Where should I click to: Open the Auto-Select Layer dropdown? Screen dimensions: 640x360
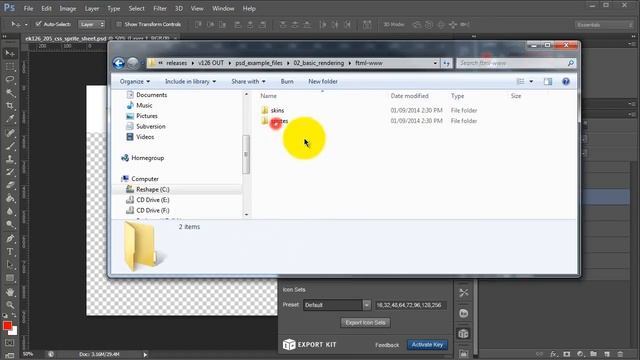pos(91,24)
